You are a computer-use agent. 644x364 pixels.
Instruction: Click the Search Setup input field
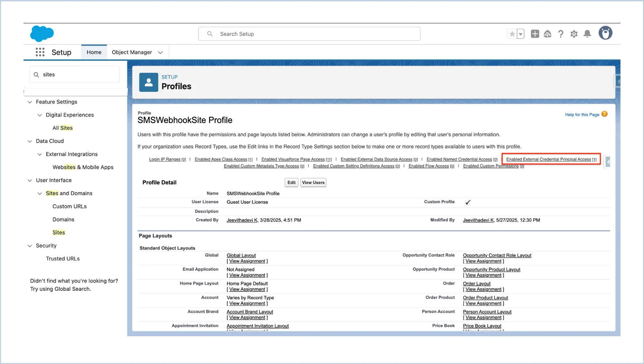coord(309,34)
